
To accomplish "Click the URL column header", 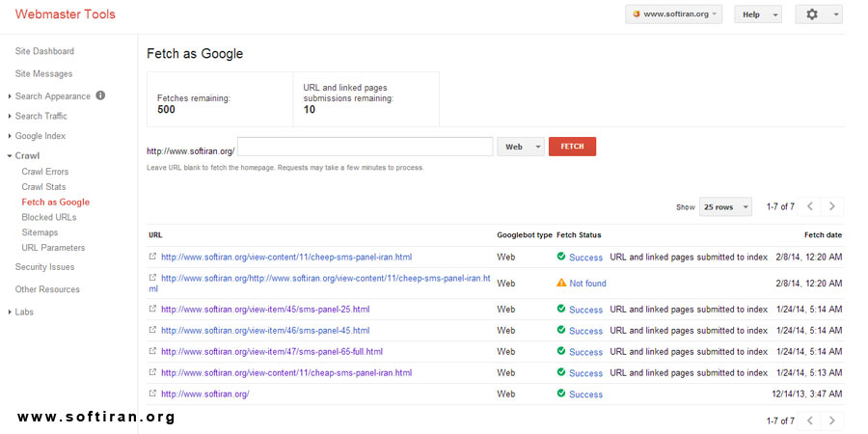I will [x=155, y=234].
